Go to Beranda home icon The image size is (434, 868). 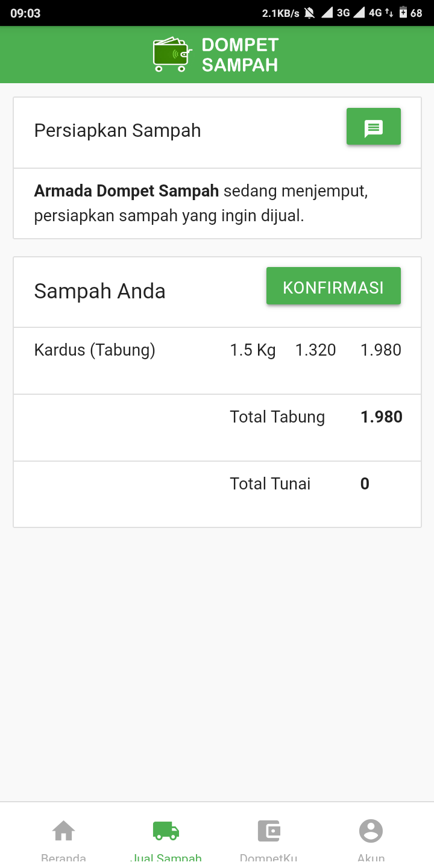pyautogui.click(x=63, y=831)
